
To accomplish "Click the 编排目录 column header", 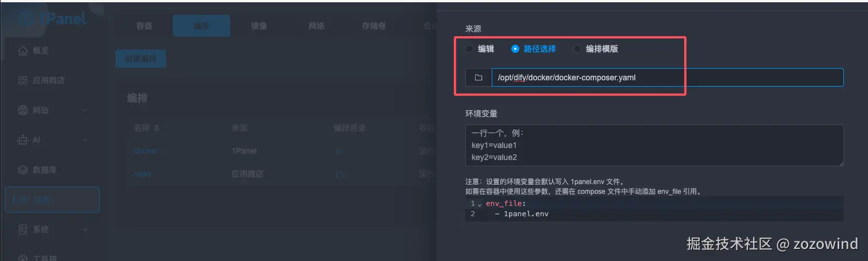I will pyautogui.click(x=350, y=128).
